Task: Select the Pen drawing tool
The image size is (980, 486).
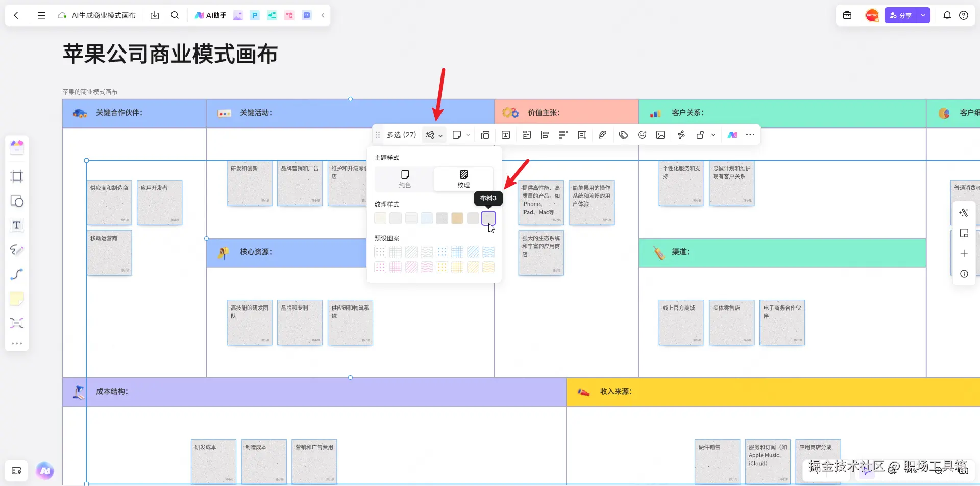Action: 17,250
